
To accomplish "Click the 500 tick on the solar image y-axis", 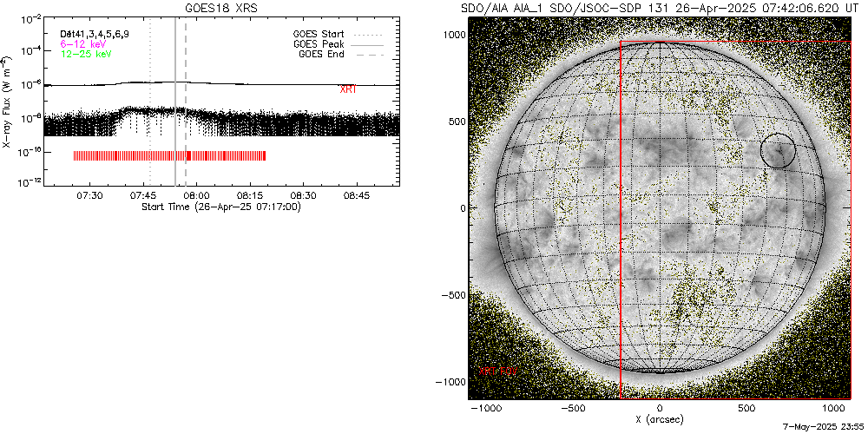I will [456, 122].
